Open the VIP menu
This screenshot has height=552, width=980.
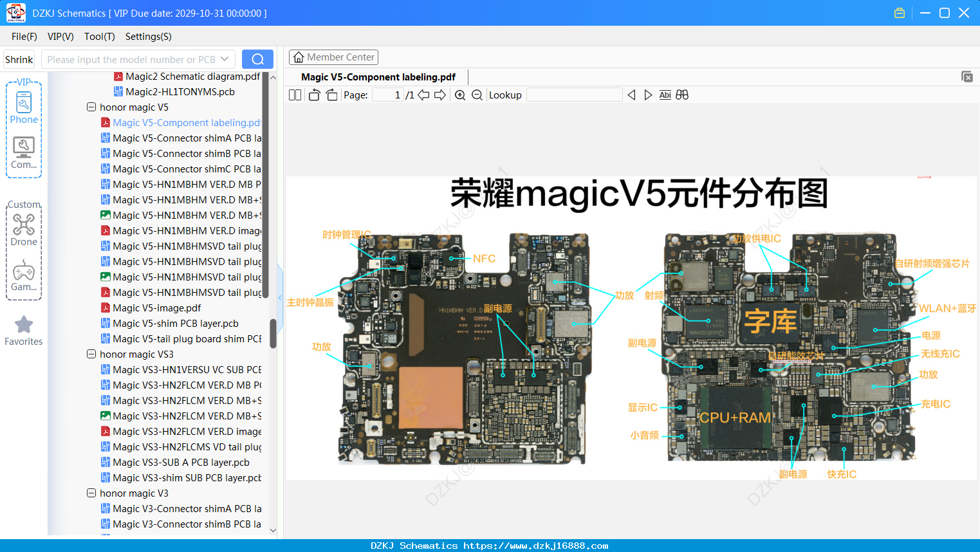(x=60, y=37)
